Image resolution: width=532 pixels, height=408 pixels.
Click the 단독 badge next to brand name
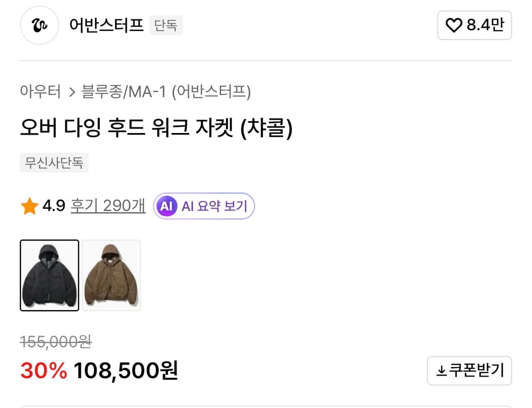[166, 26]
